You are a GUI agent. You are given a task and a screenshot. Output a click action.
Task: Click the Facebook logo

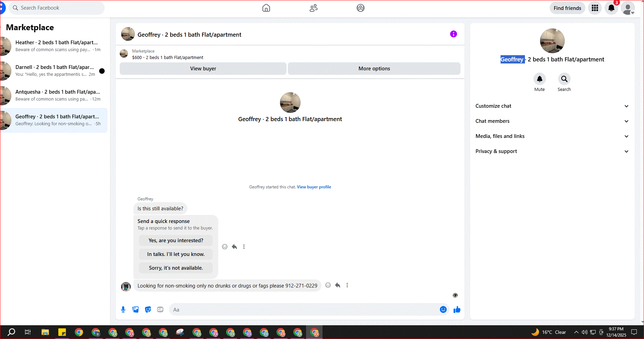click(2, 8)
